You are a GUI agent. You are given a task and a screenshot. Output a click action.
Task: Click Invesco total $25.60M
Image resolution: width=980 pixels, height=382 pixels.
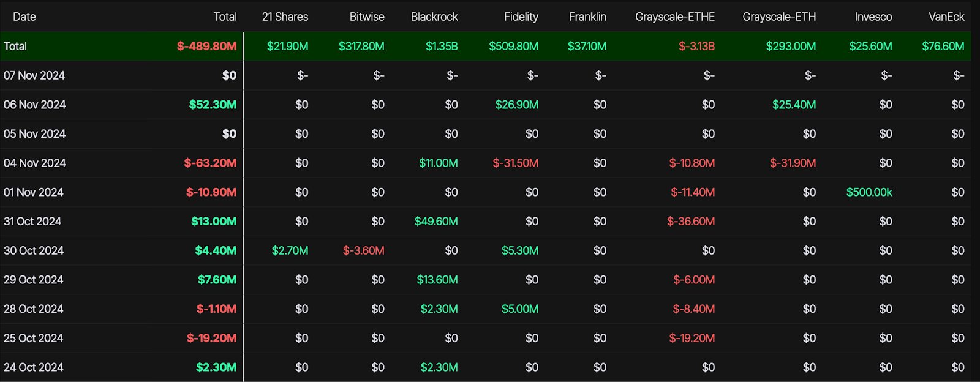pos(870,46)
